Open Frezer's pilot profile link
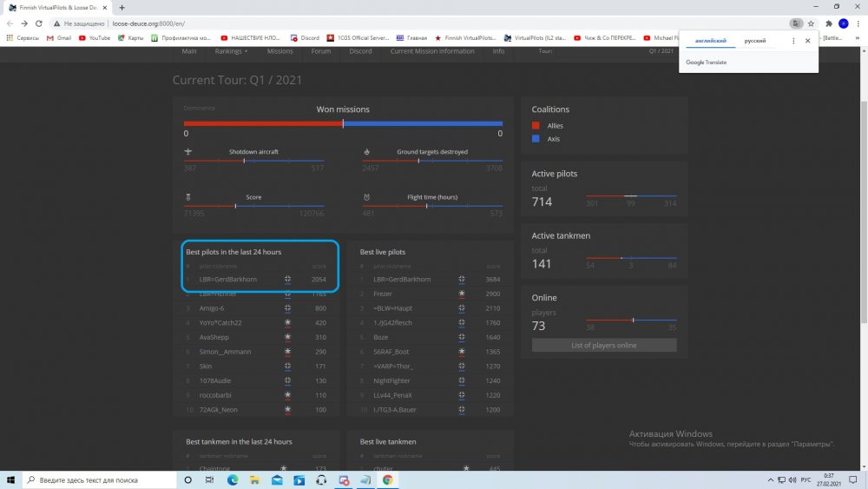The image size is (868, 489). [384, 294]
